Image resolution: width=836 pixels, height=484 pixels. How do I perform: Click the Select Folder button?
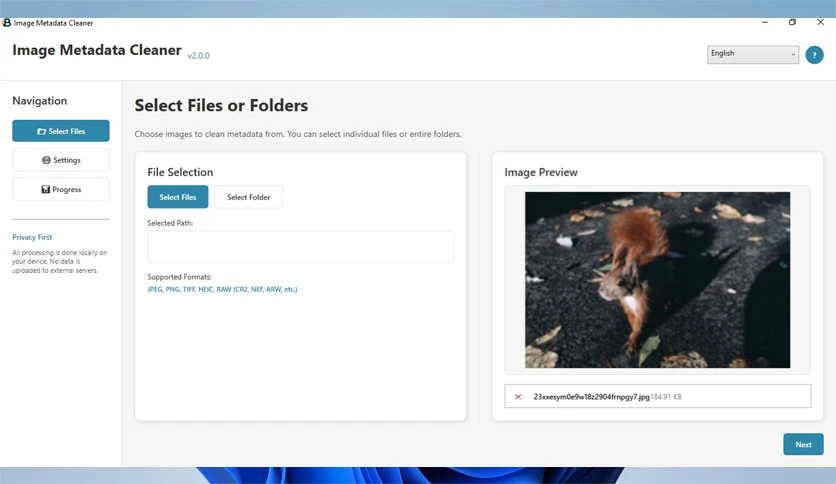248,197
